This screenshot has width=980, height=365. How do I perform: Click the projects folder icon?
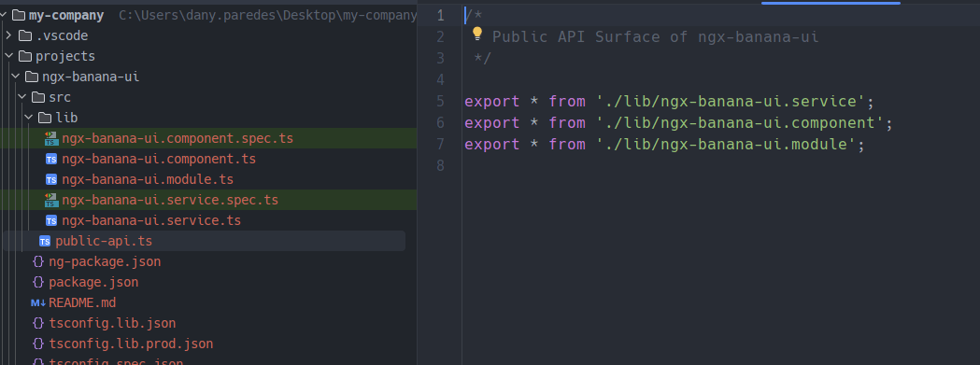pos(25,56)
